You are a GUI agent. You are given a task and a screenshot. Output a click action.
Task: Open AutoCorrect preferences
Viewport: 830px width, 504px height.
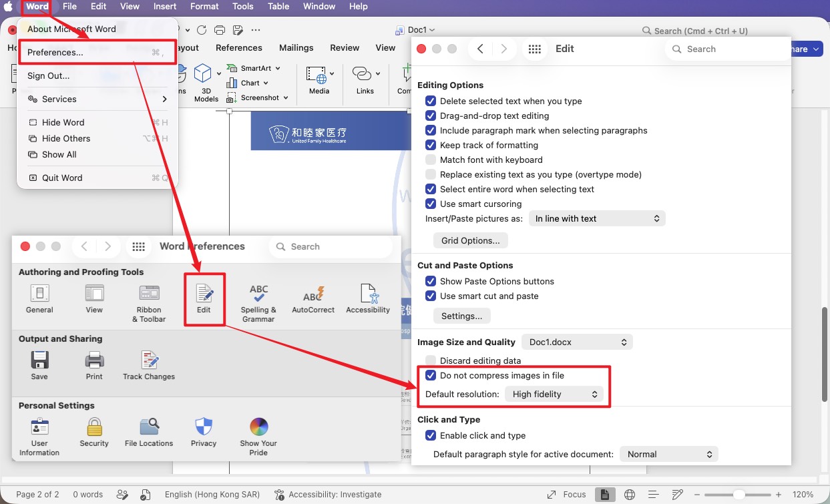coord(313,294)
